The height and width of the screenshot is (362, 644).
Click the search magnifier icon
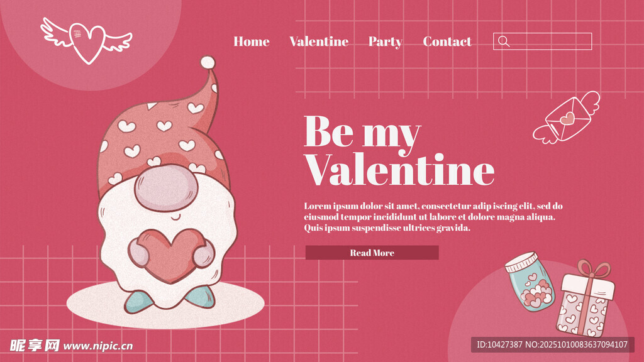[504, 41]
